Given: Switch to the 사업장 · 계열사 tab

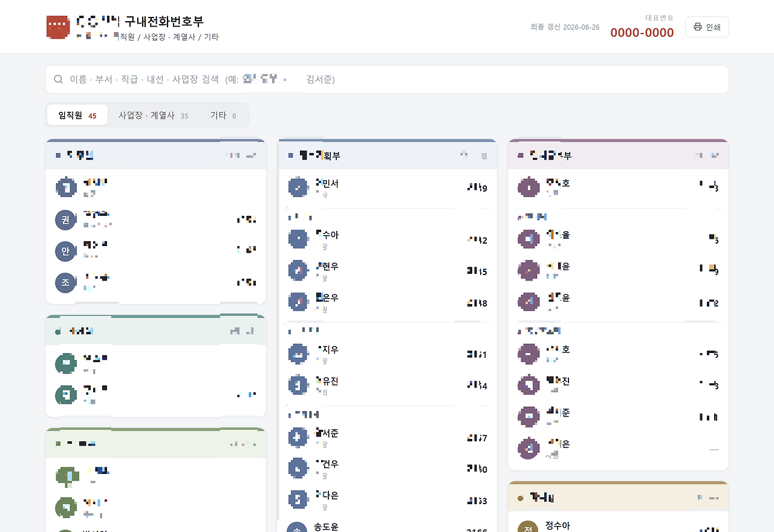Looking at the screenshot, I should [x=153, y=115].
